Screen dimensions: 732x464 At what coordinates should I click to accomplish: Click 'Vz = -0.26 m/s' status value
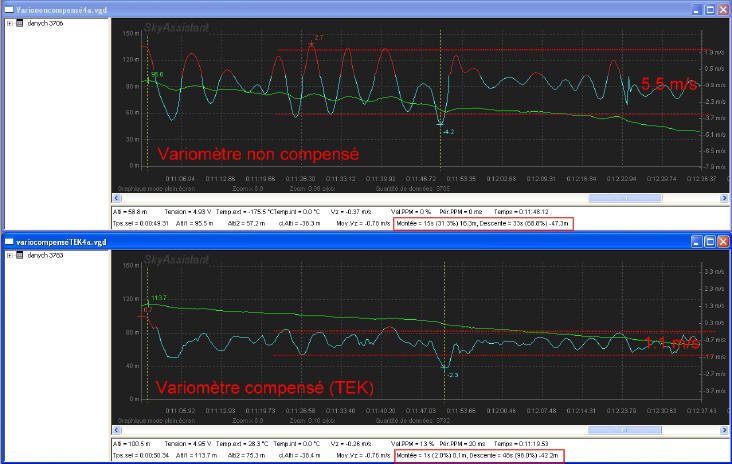coord(351,444)
